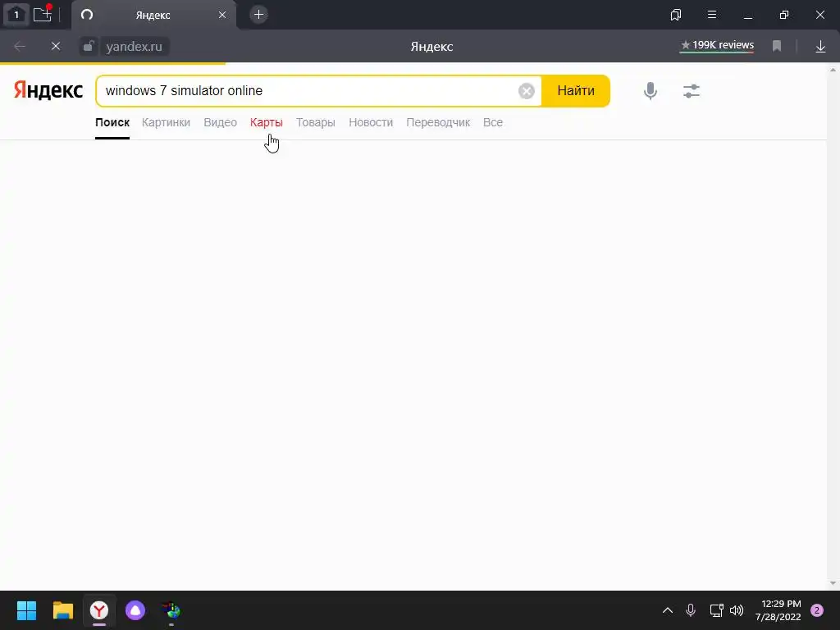The width and height of the screenshot is (840, 630).
Task: Switch to the Новости tab
Action: pyautogui.click(x=371, y=123)
